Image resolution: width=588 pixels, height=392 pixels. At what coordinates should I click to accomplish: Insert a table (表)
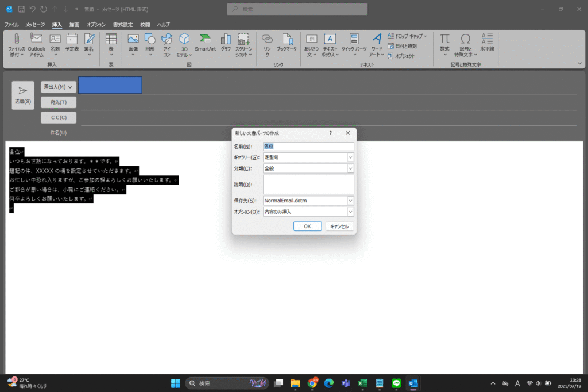[x=111, y=45]
